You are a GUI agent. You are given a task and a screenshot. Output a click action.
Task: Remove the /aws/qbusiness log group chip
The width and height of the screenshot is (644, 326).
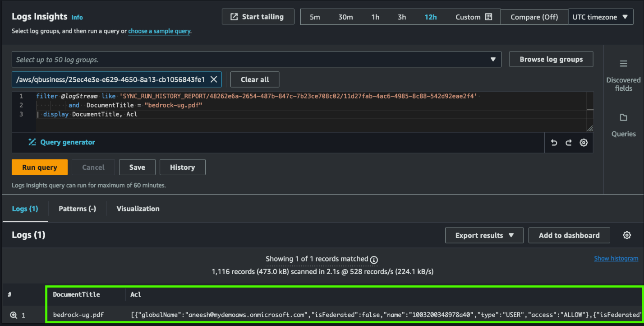click(214, 79)
